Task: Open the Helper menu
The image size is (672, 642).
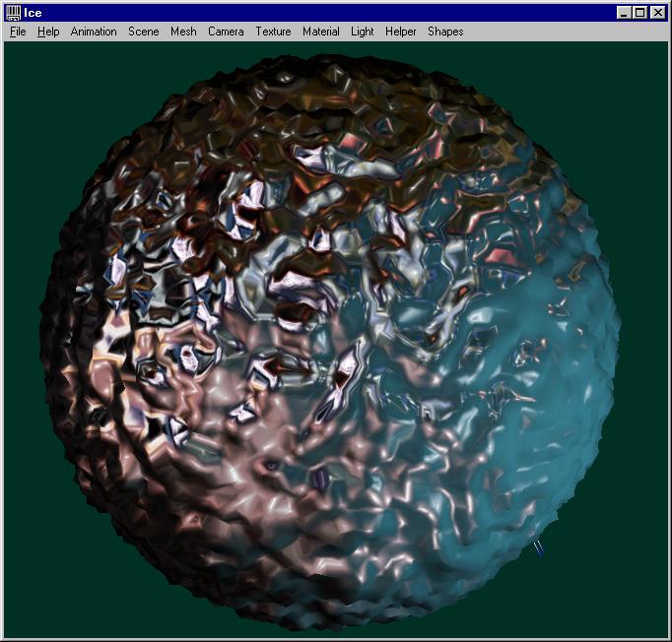Action: tap(401, 32)
